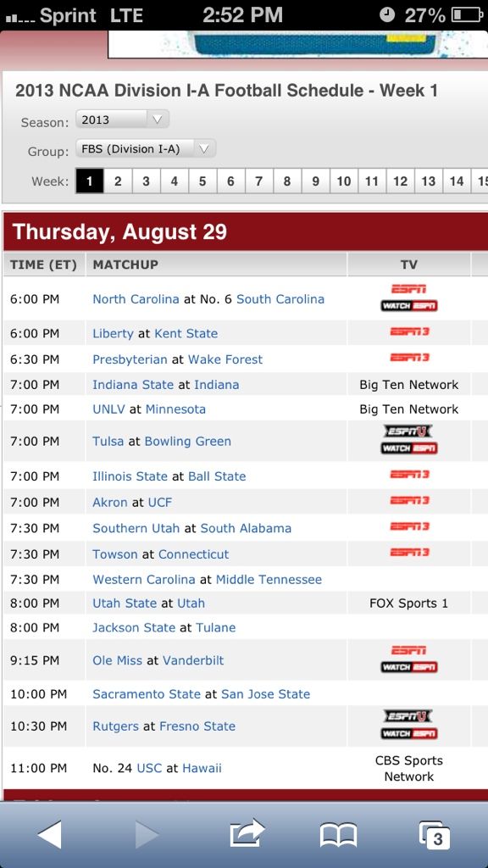This screenshot has height=868, width=488.
Task: Open the Season 2013 dropdown
Action: pyautogui.click(x=122, y=120)
